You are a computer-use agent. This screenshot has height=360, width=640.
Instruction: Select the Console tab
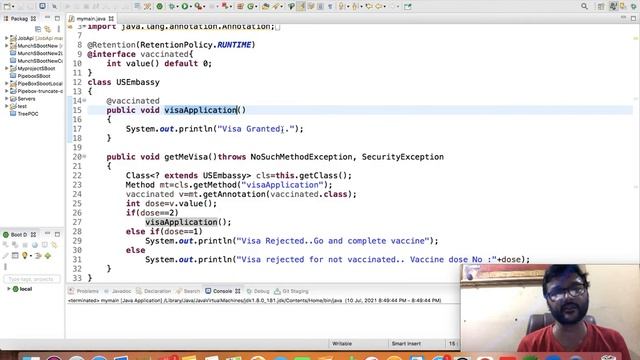222,291
